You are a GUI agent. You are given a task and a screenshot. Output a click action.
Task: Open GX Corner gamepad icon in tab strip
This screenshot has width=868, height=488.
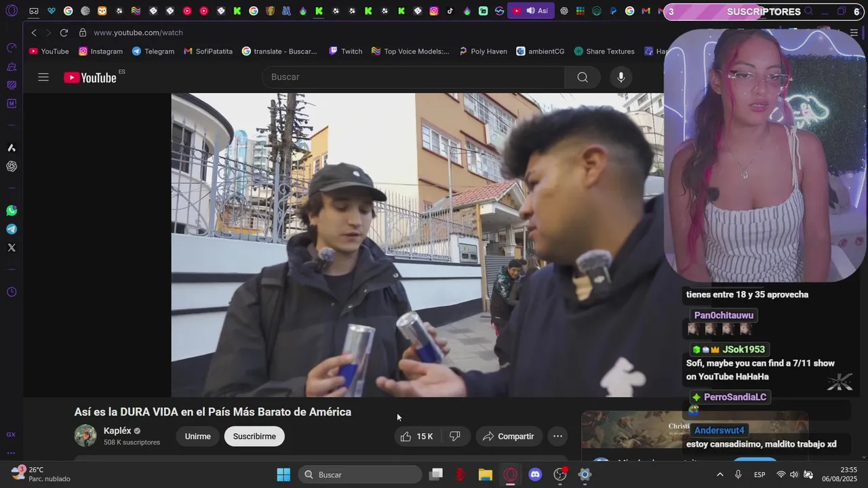(34, 11)
